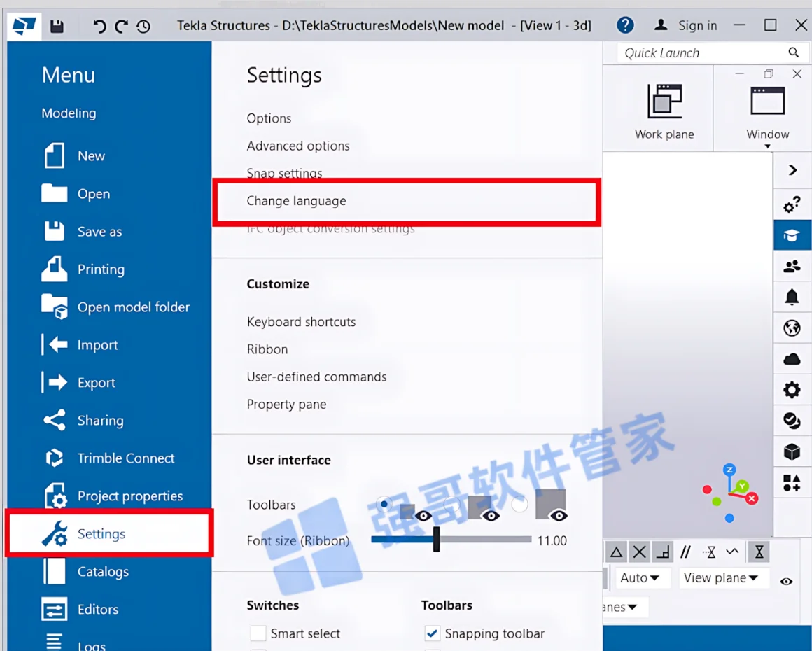This screenshot has width=812, height=651.
Task: Open the blue help question mark
Action: [625, 25]
